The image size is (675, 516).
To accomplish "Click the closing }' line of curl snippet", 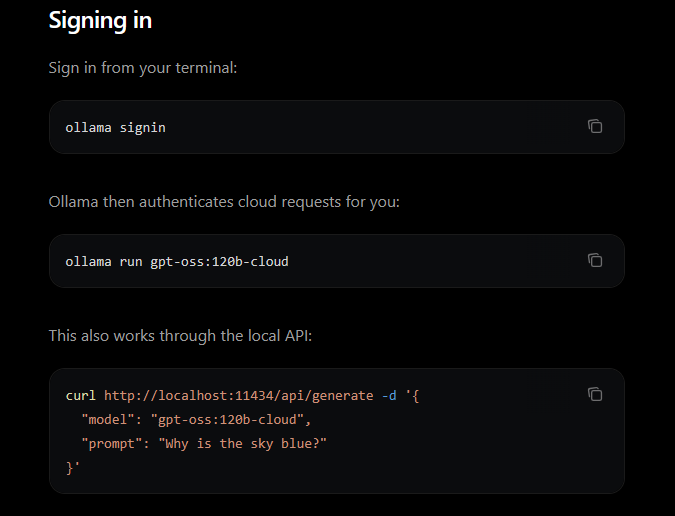I will pos(73,468).
